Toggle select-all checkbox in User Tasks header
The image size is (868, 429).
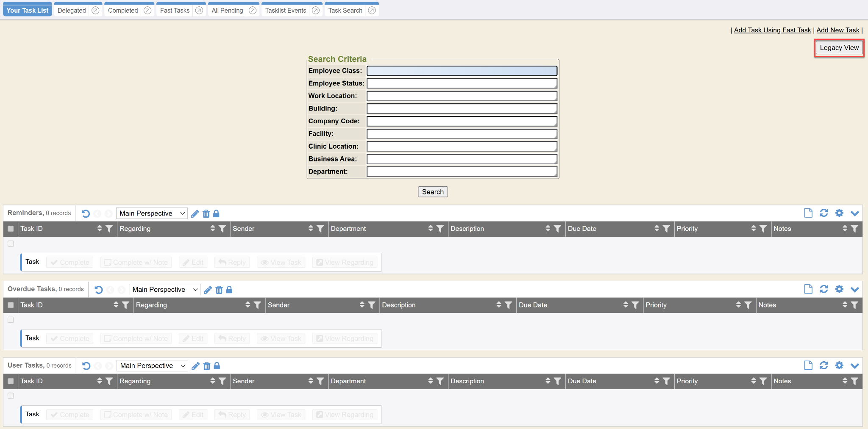point(11,381)
